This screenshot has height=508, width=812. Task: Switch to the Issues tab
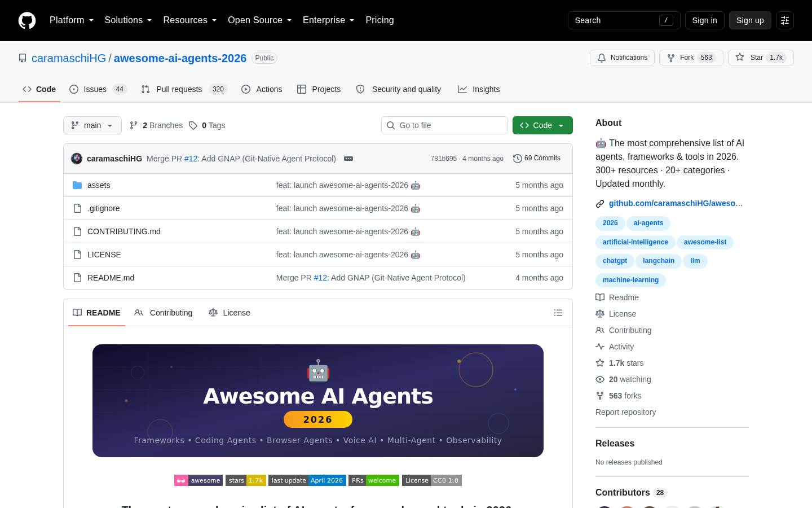[x=98, y=89]
